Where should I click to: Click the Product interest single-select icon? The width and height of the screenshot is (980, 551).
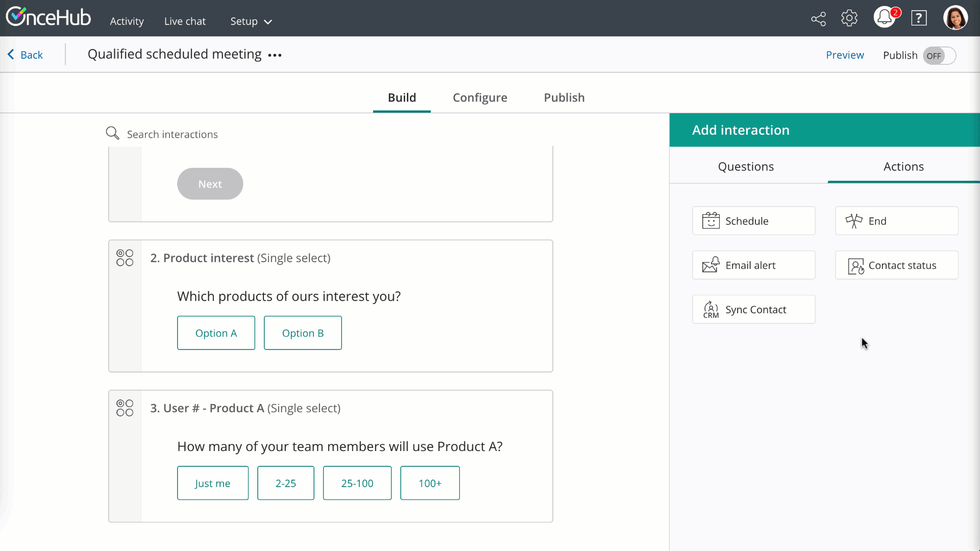[125, 258]
